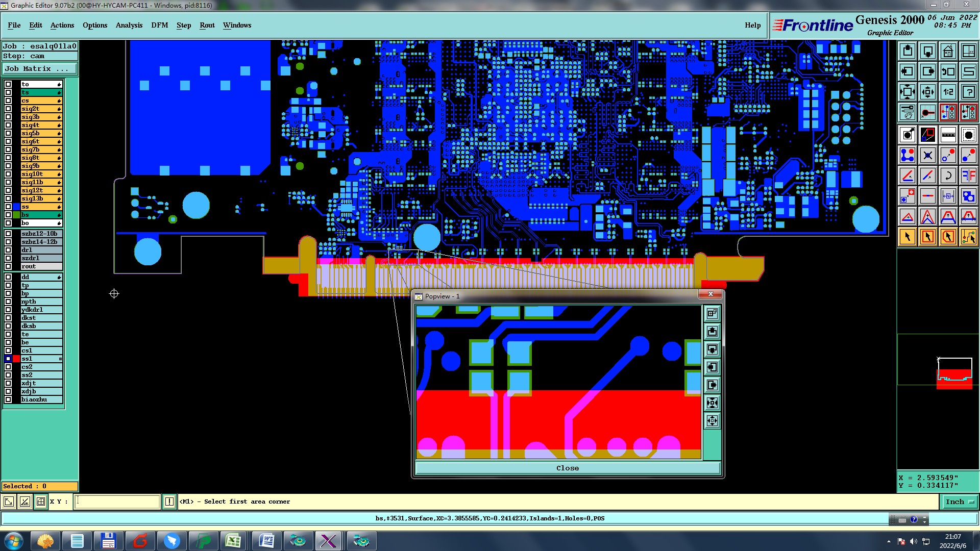The height and width of the screenshot is (551, 980).
Task: Click the Home view icon
Action: pos(948,51)
